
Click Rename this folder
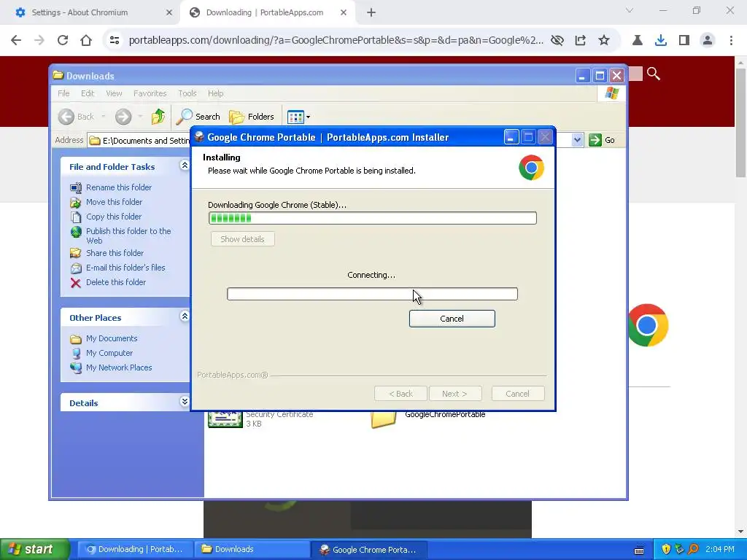[119, 187]
